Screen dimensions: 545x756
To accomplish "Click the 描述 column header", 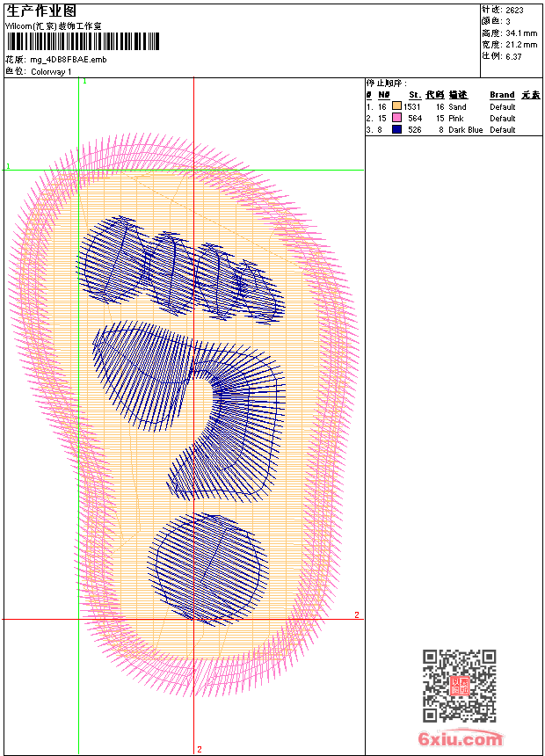I will point(458,95).
